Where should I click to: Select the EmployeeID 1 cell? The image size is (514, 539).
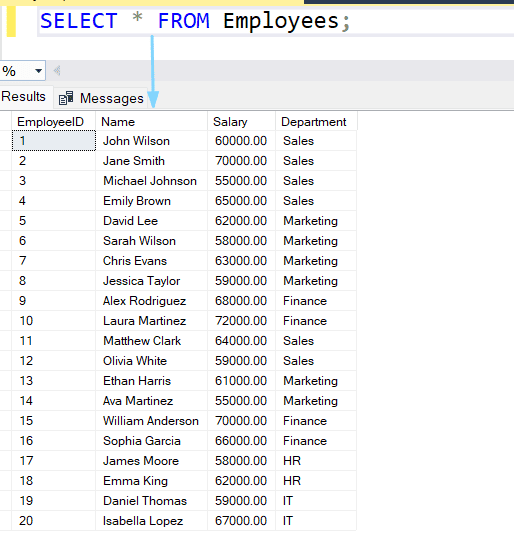[x=54, y=141]
